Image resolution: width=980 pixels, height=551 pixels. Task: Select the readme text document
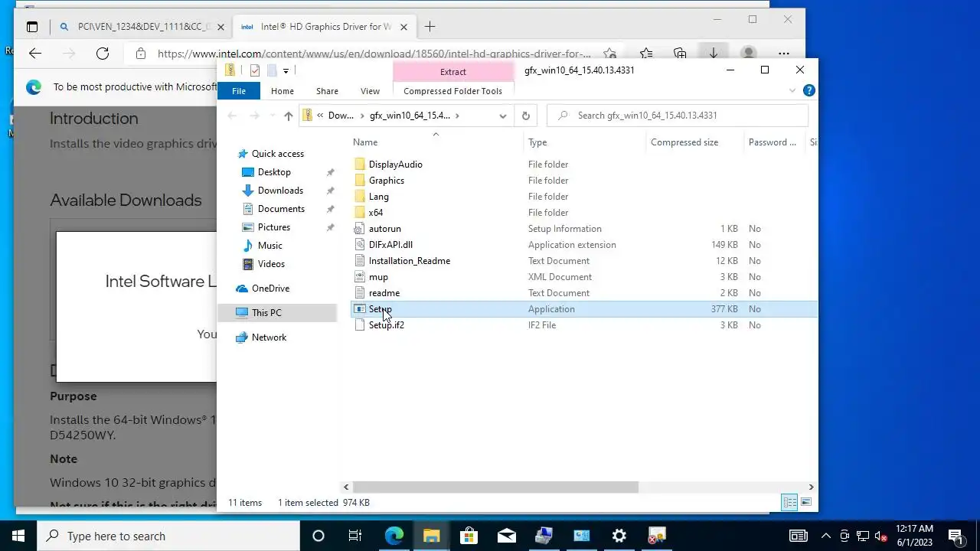pyautogui.click(x=384, y=293)
